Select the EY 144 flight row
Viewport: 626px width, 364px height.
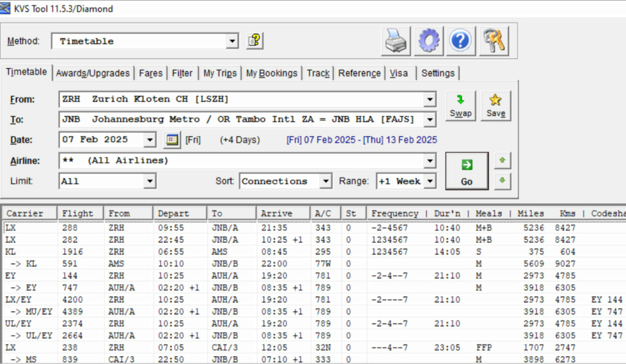click(314, 275)
